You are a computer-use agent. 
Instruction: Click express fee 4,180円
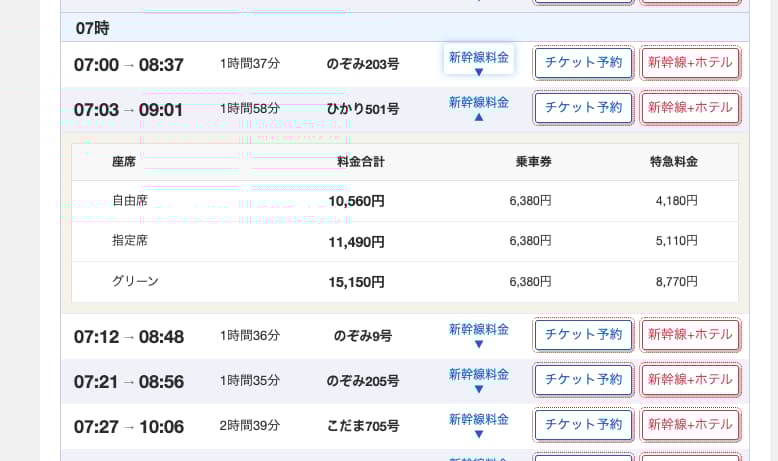click(676, 200)
